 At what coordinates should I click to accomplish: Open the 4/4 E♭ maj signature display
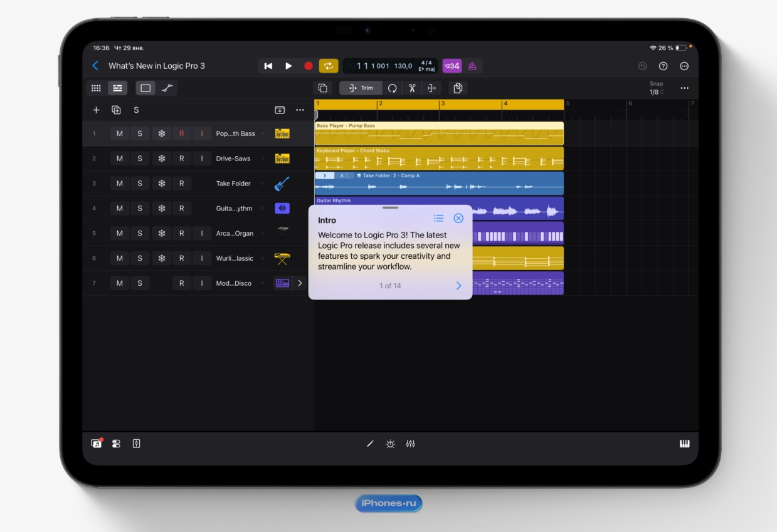426,66
